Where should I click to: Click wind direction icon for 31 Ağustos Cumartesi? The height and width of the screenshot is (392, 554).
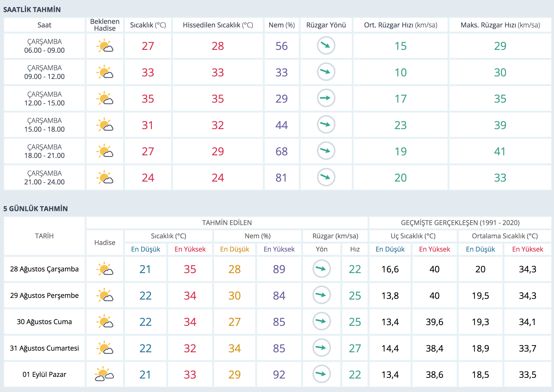321,348
